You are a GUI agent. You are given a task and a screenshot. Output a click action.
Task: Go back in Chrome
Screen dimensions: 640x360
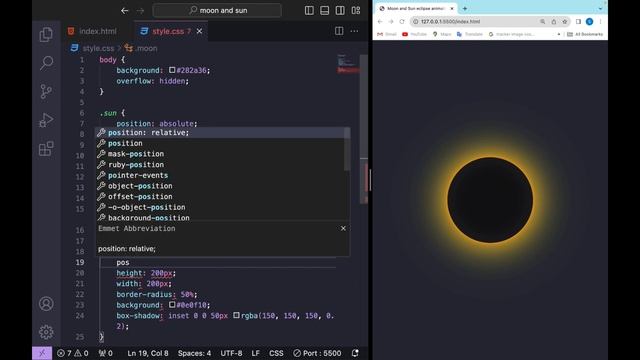[380, 22]
